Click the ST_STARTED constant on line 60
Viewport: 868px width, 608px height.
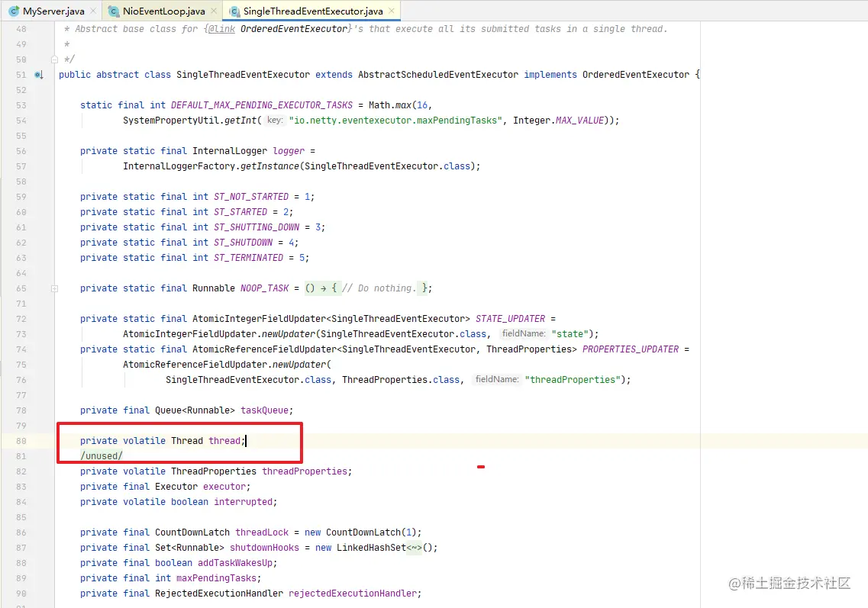(x=240, y=212)
